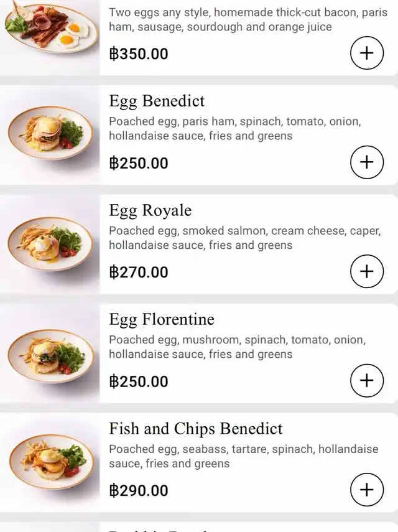
Task: Add Egg Benedict with the plus icon
Action: click(x=367, y=162)
